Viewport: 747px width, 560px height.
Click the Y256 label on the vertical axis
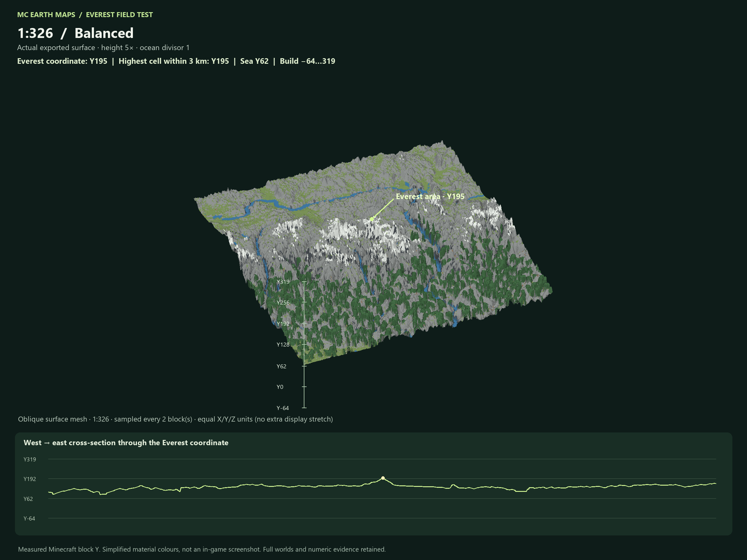pyautogui.click(x=283, y=302)
